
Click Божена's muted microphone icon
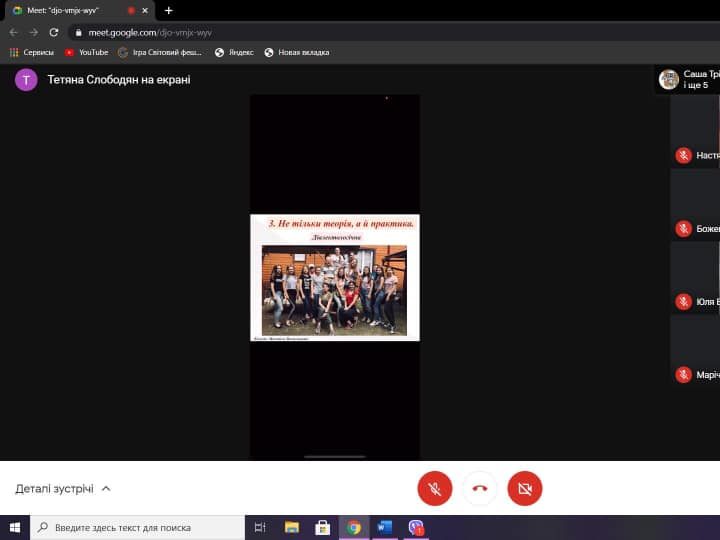pyautogui.click(x=683, y=229)
